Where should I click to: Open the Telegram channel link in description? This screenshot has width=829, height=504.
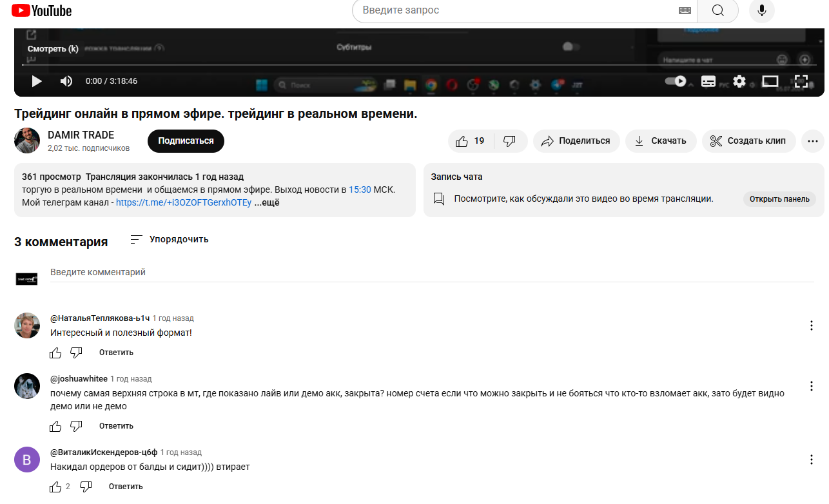(x=183, y=203)
